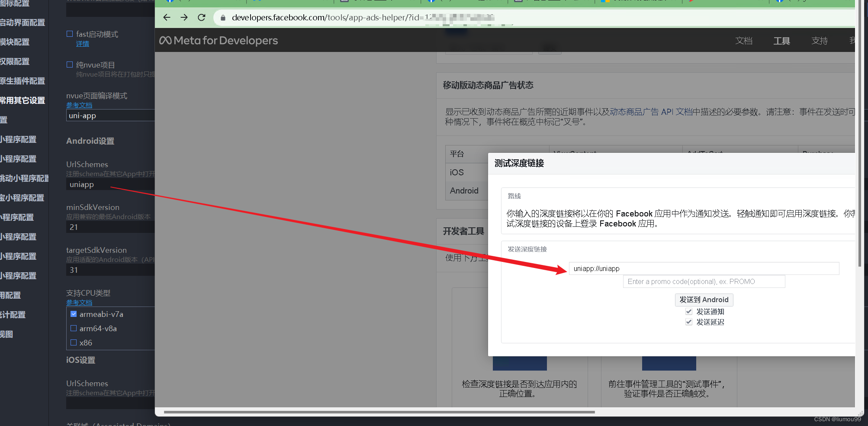The width and height of the screenshot is (868, 426).
Task: Uncheck the armeabi-v7a CPU type option
Action: point(74,314)
